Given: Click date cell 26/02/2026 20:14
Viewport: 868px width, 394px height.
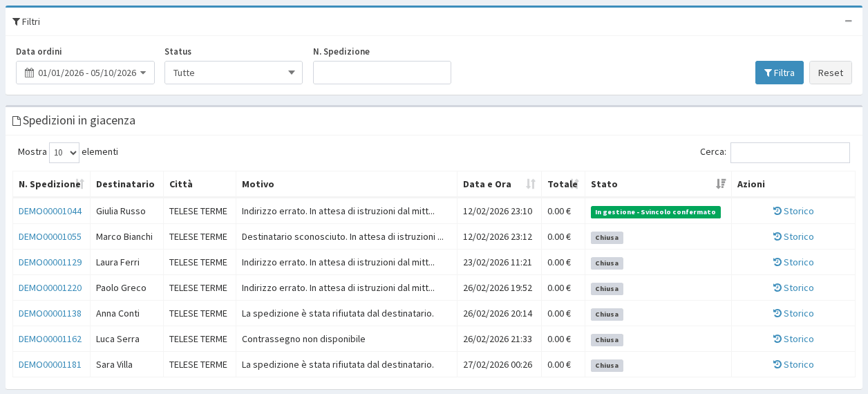Looking at the screenshot, I should (x=498, y=313).
